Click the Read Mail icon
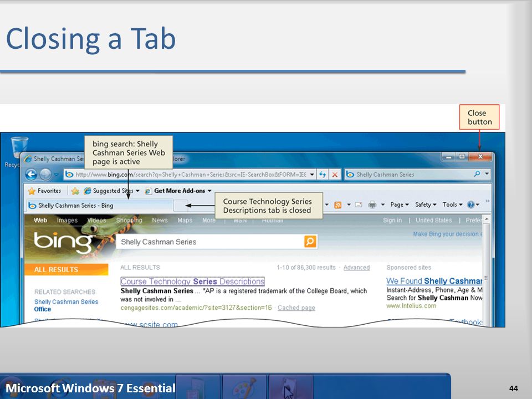The height and width of the screenshot is (399, 532). pos(359,204)
